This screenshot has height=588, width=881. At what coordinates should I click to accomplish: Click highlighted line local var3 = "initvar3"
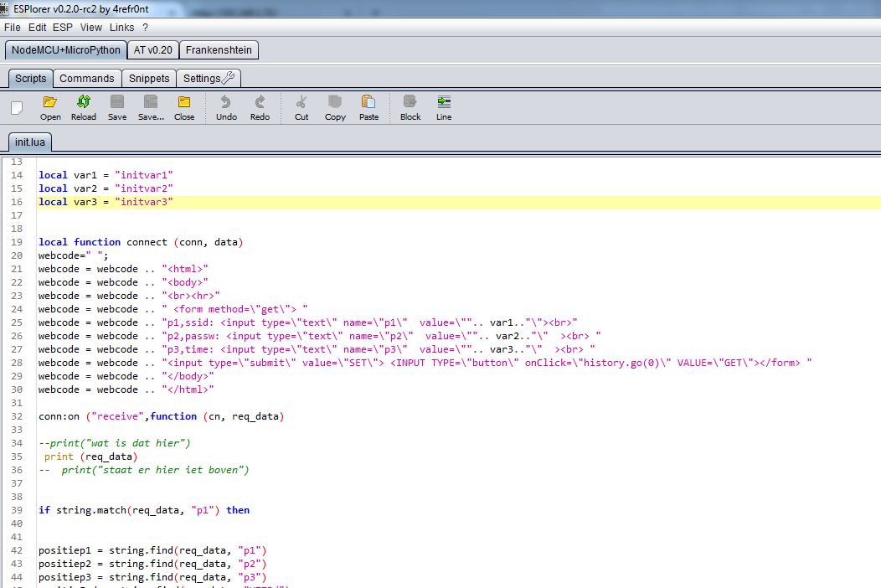coord(106,202)
